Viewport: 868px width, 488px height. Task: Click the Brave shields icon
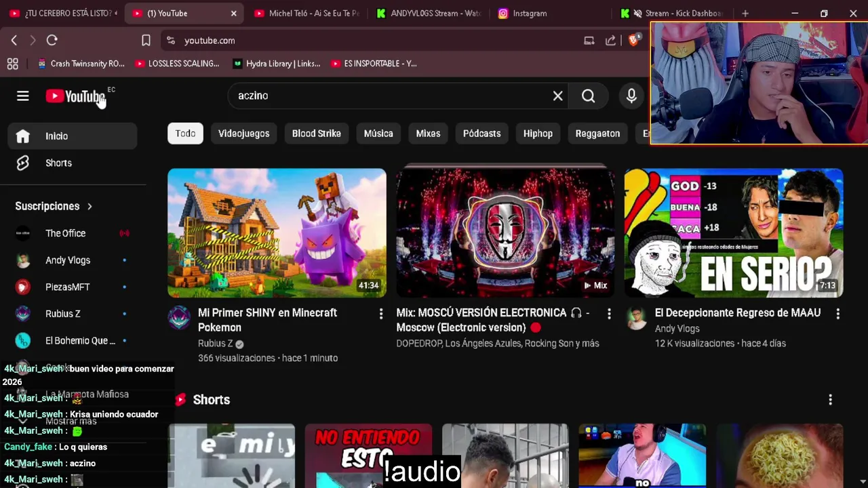tap(633, 41)
